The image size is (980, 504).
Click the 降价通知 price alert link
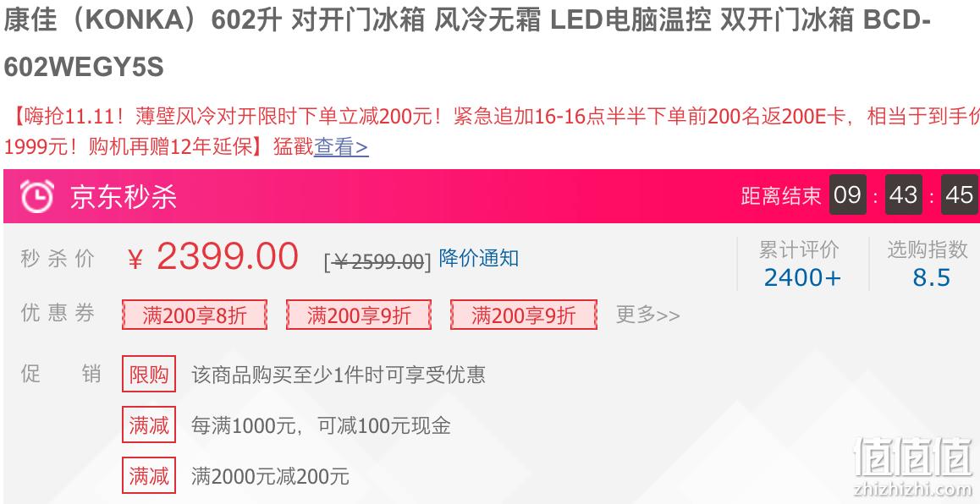coord(479,258)
